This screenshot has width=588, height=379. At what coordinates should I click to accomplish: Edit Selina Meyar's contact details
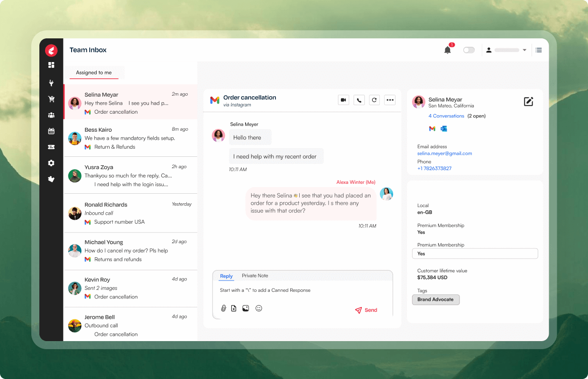(528, 101)
